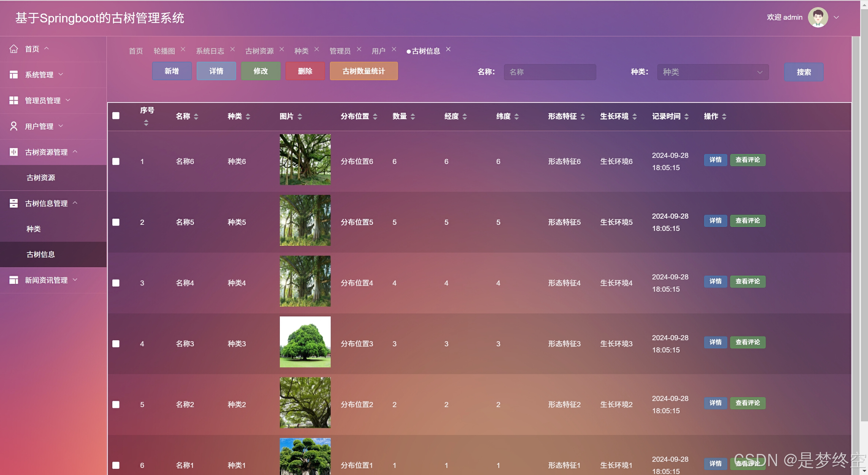Switch to the 首页 tab
868x475 pixels.
click(136, 51)
